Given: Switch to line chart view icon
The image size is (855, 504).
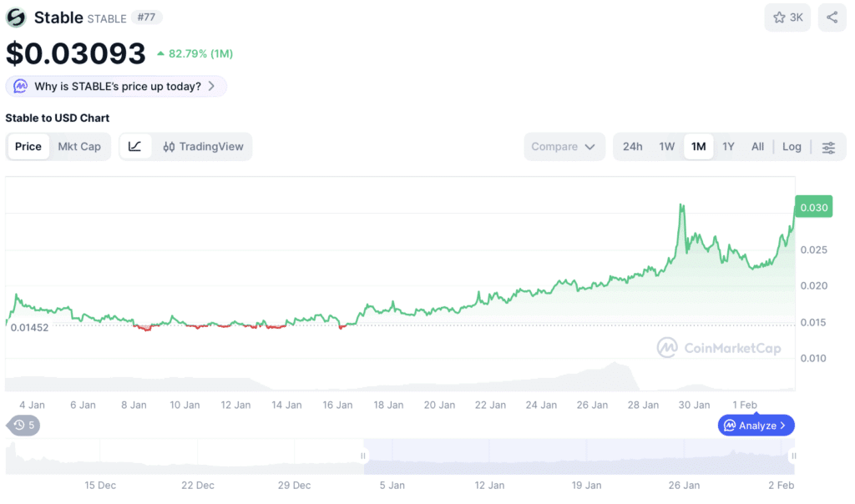Looking at the screenshot, I should 135,147.
